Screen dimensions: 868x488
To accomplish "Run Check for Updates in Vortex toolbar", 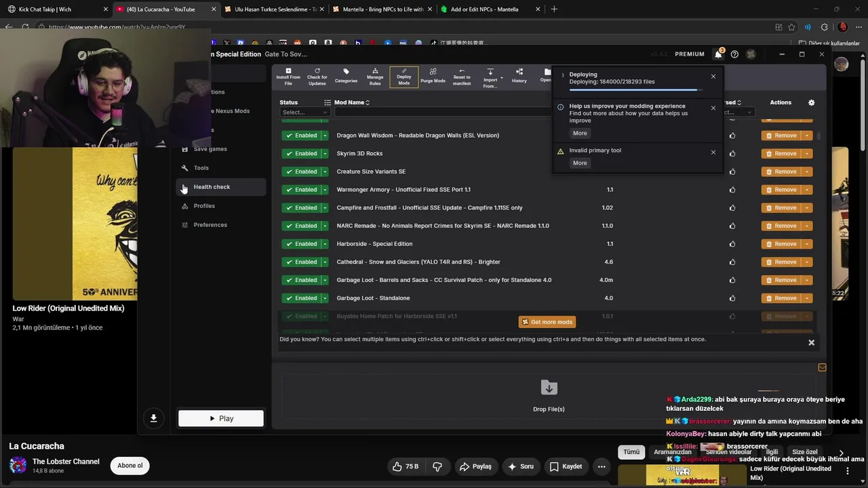I will (317, 77).
